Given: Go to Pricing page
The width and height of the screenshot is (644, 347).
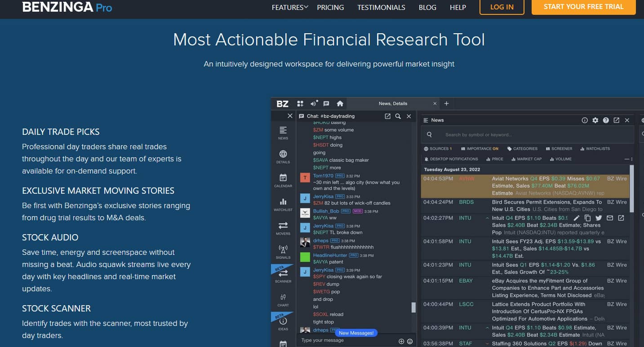Looking at the screenshot, I should pos(330,7).
